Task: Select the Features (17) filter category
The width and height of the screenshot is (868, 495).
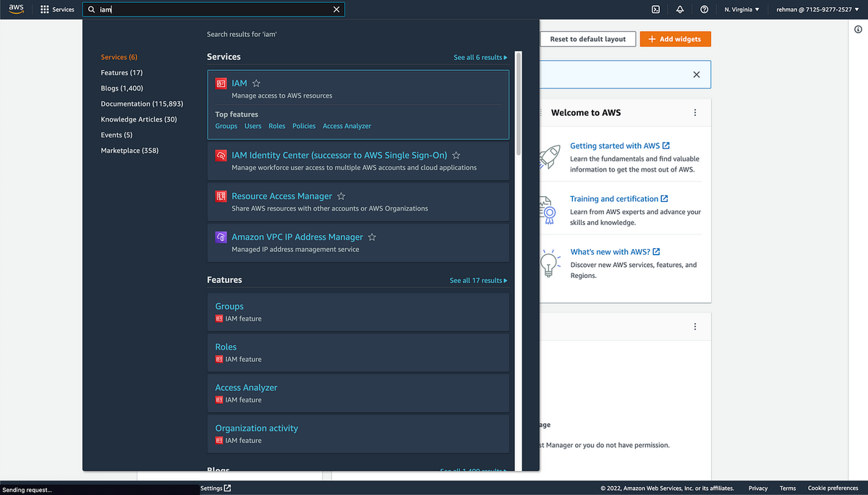Action: tap(122, 72)
